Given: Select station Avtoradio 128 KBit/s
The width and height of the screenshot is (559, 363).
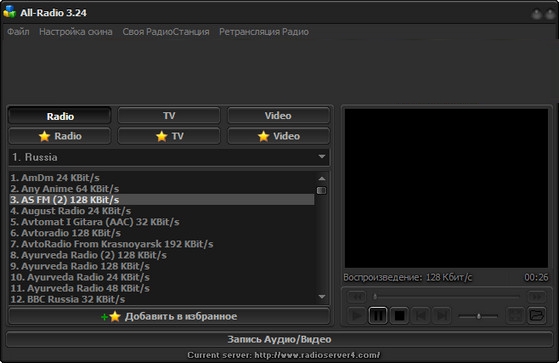Looking at the screenshot, I should pos(161,233).
